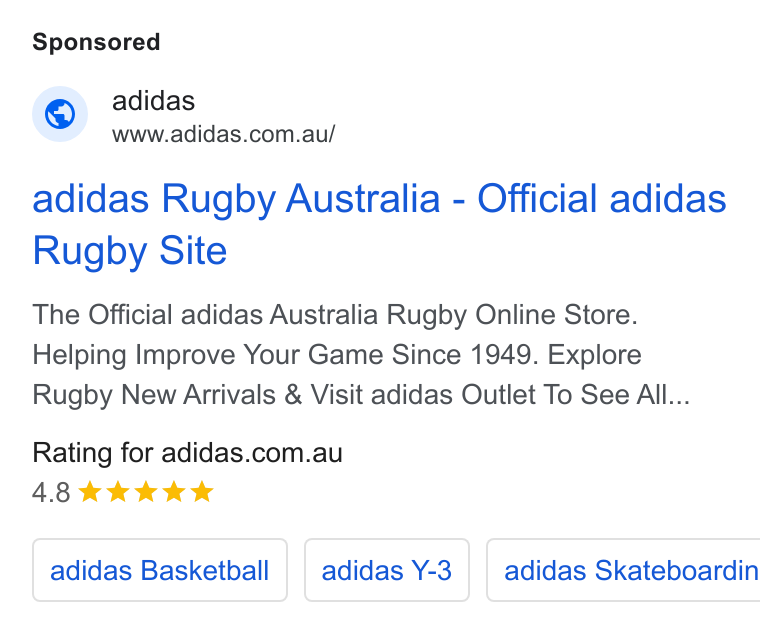Click the "Rating for adidas.com.au" text
Image resolution: width=760 pixels, height=634 pixels.
tap(188, 453)
